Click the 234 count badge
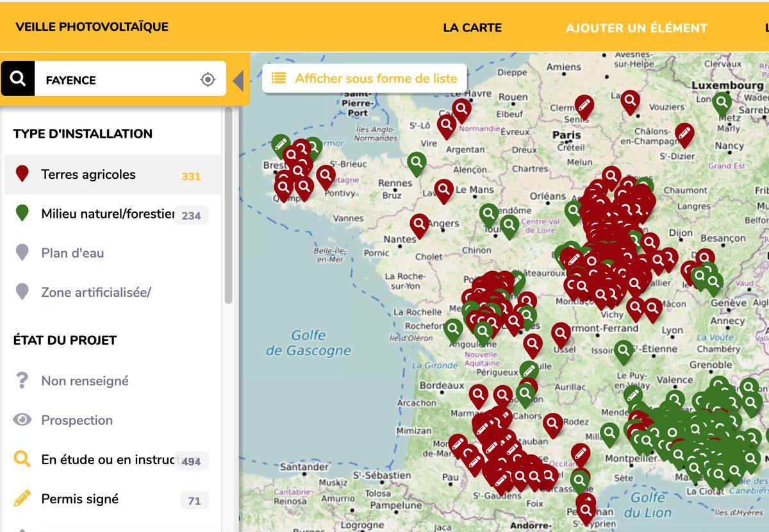 tap(192, 215)
